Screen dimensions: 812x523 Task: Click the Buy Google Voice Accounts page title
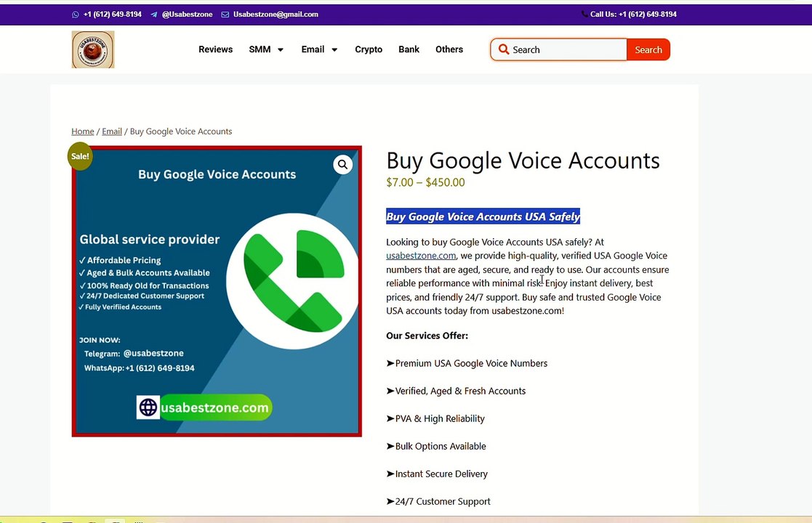pyautogui.click(x=523, y=161)
